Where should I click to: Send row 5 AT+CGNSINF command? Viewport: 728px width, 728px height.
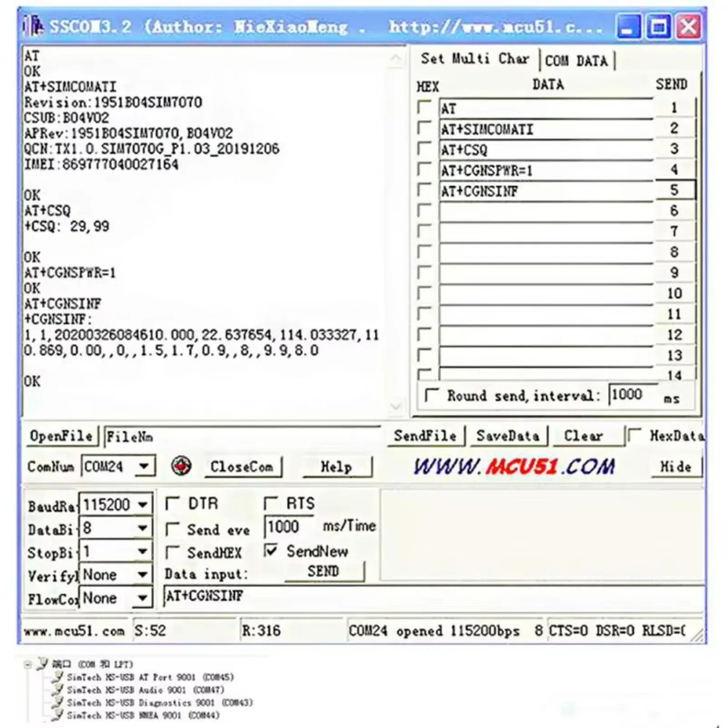674,190
